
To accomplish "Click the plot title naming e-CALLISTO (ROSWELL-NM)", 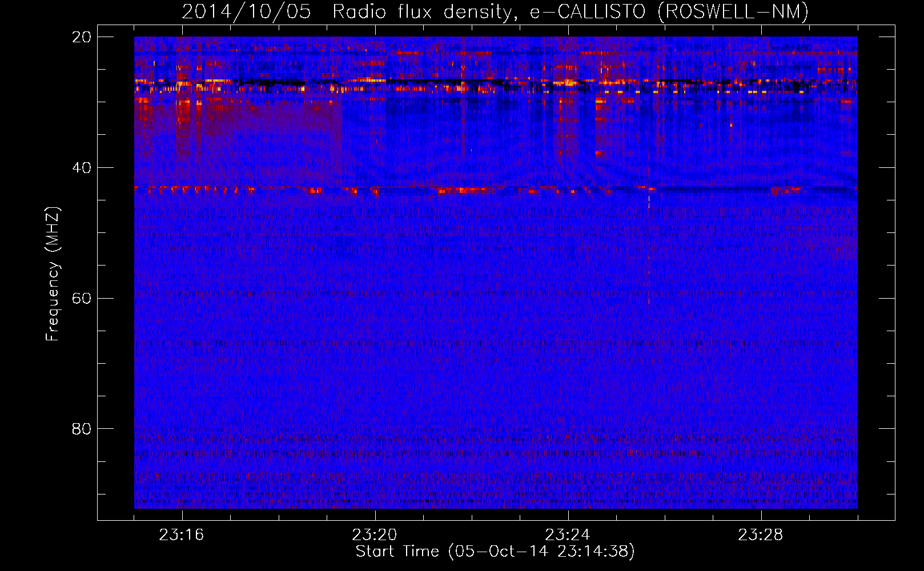I will (495, 12).
